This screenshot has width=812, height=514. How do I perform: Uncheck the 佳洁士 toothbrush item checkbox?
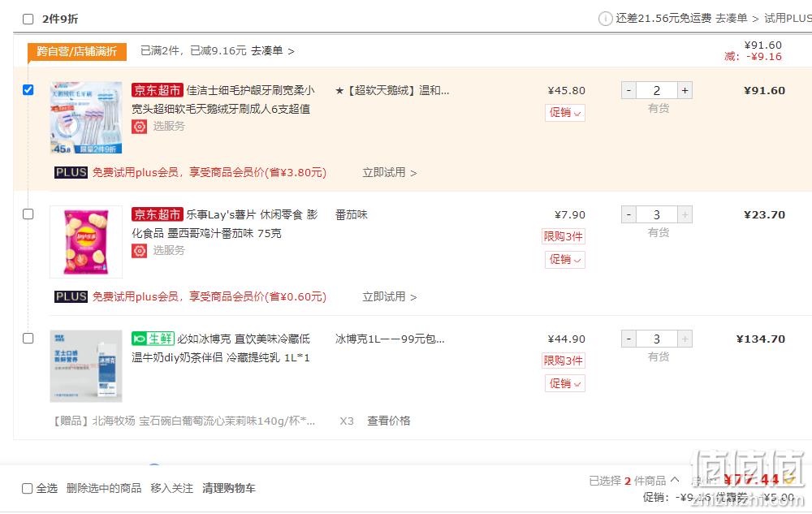point(28,90)
